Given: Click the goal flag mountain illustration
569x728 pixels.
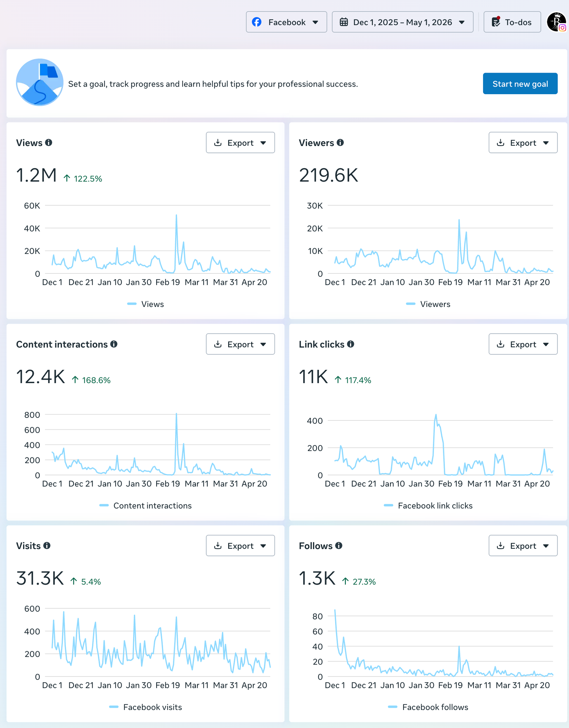Looking at the screenshot, I should point(40,82).
